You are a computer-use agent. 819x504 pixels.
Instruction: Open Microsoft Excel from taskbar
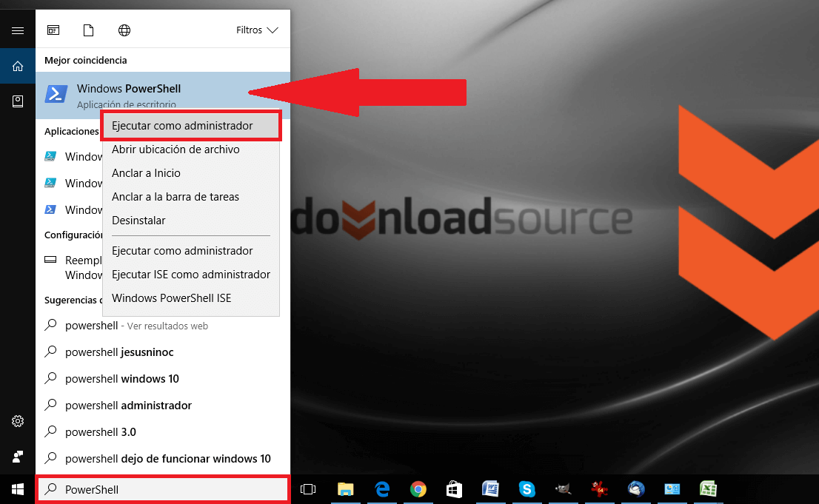pyautogui.click(x=708, y=489)
